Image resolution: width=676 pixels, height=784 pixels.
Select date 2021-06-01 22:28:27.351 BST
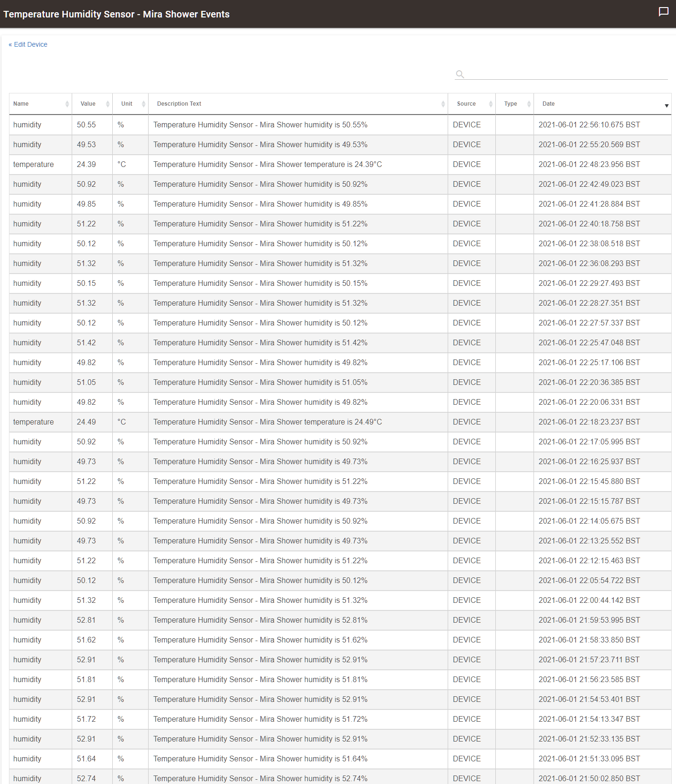pyautogui.click(x=589, y=303)
